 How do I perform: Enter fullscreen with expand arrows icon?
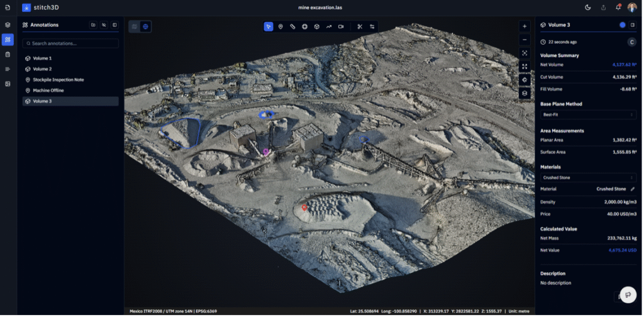tap(525, 67)
